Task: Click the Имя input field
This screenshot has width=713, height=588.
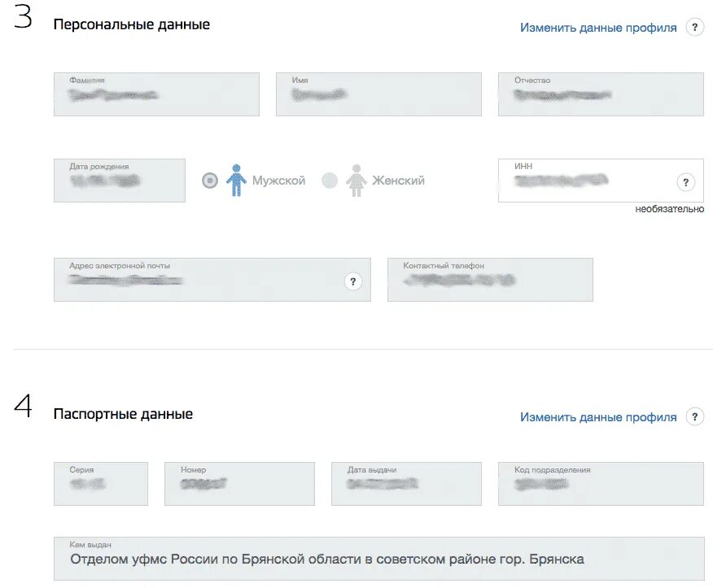Action: [378, 94]
